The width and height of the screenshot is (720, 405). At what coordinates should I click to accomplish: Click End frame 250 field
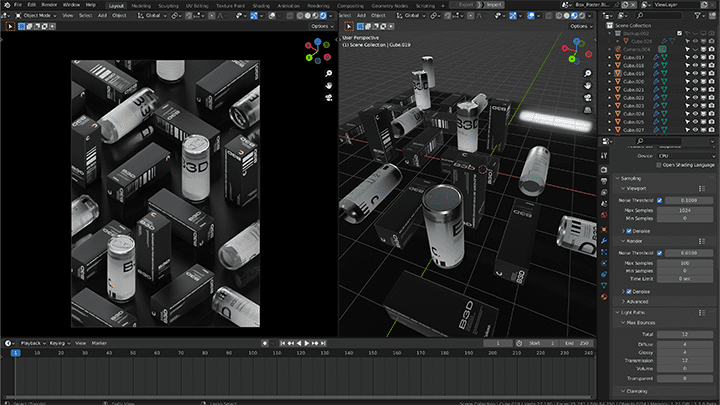click(x=577, y=343)
